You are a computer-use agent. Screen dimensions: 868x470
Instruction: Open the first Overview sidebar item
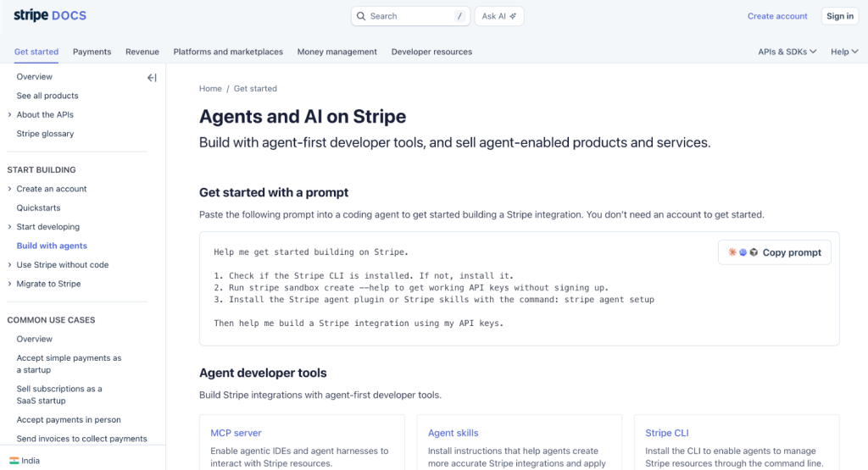pos(34,76)
